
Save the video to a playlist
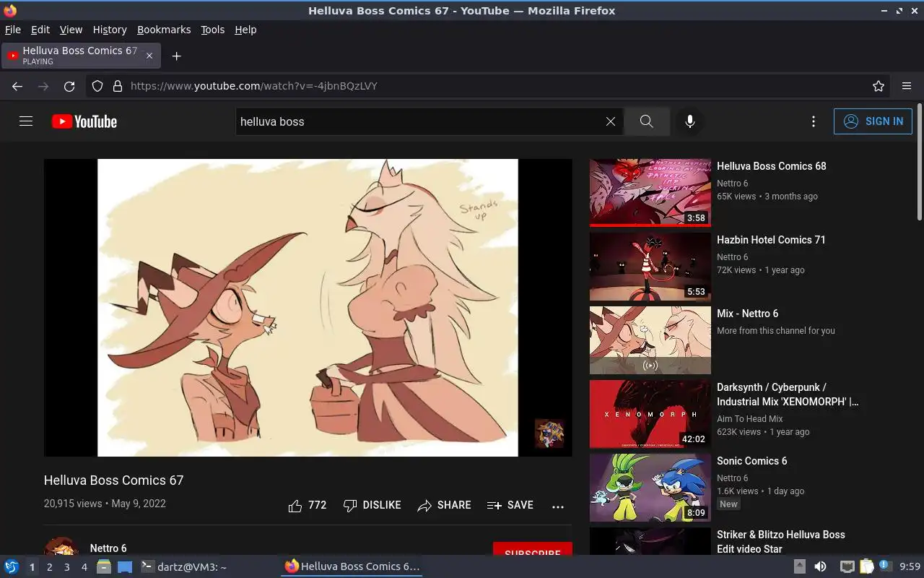(x=510, y=505)
